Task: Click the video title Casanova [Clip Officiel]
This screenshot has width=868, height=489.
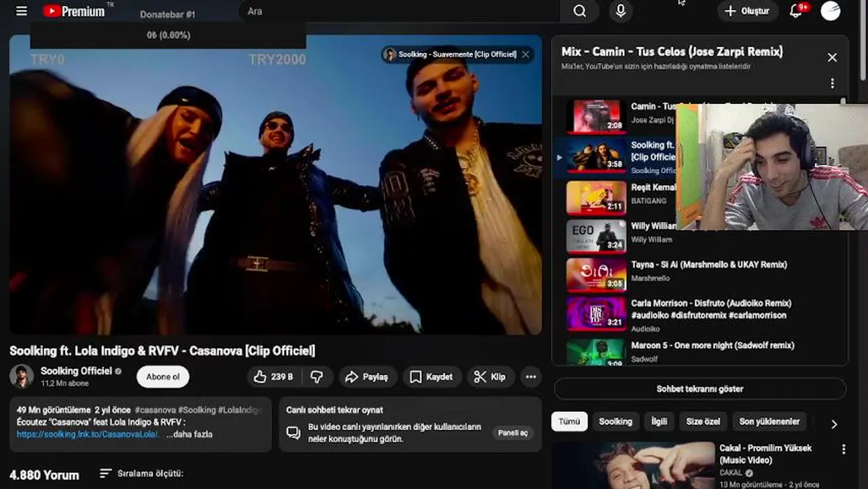Action: click(x=162, y=351)
